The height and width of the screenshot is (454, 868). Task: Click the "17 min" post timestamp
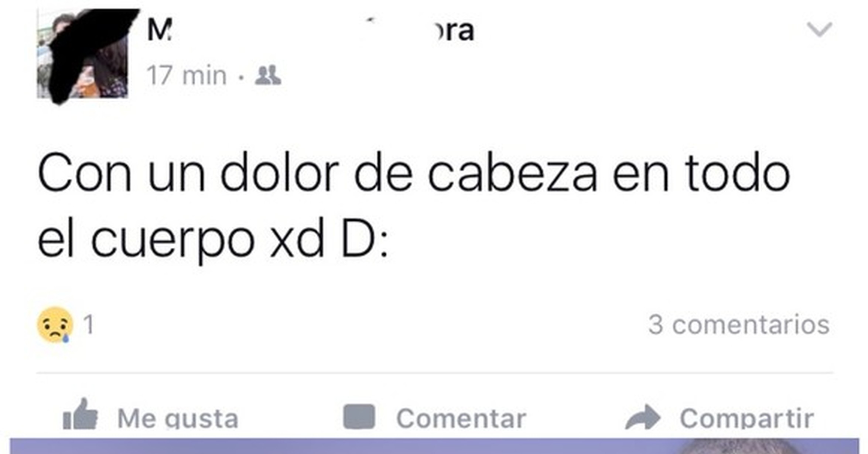(x=187, y=76)
